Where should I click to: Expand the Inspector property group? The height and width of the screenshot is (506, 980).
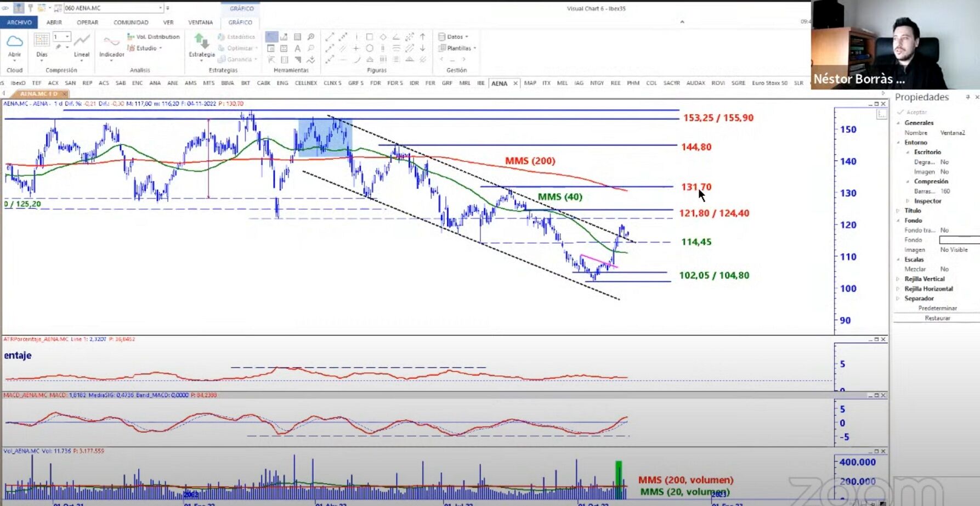[x=908, y=201]
